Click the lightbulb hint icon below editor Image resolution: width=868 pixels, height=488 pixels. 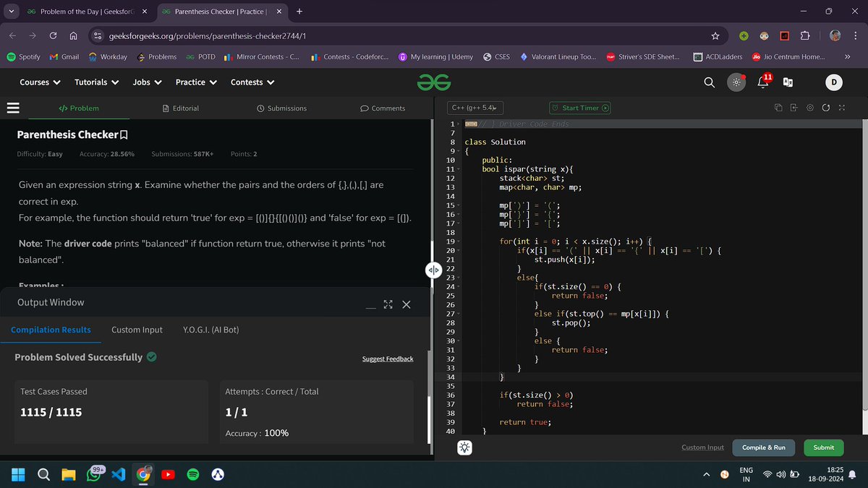464,448
